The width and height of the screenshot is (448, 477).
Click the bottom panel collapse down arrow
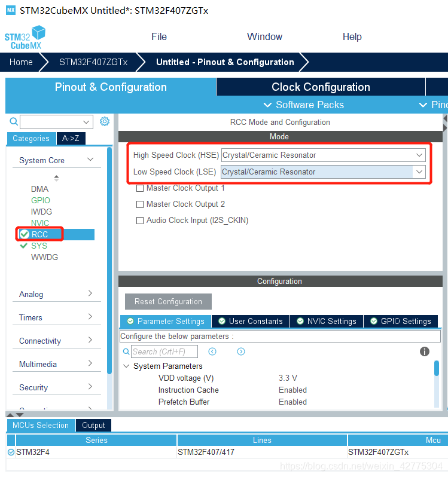[x=20, y=415]
